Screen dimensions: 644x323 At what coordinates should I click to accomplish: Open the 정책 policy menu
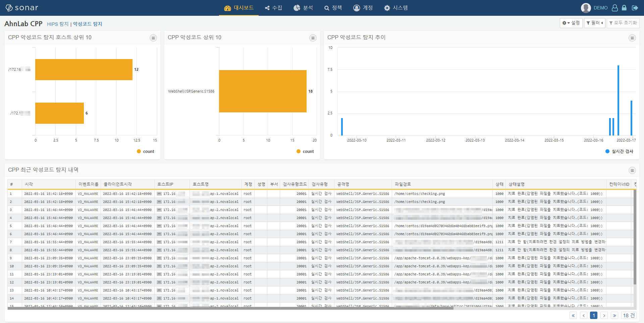pyautogui.click(x=333, y=8)
